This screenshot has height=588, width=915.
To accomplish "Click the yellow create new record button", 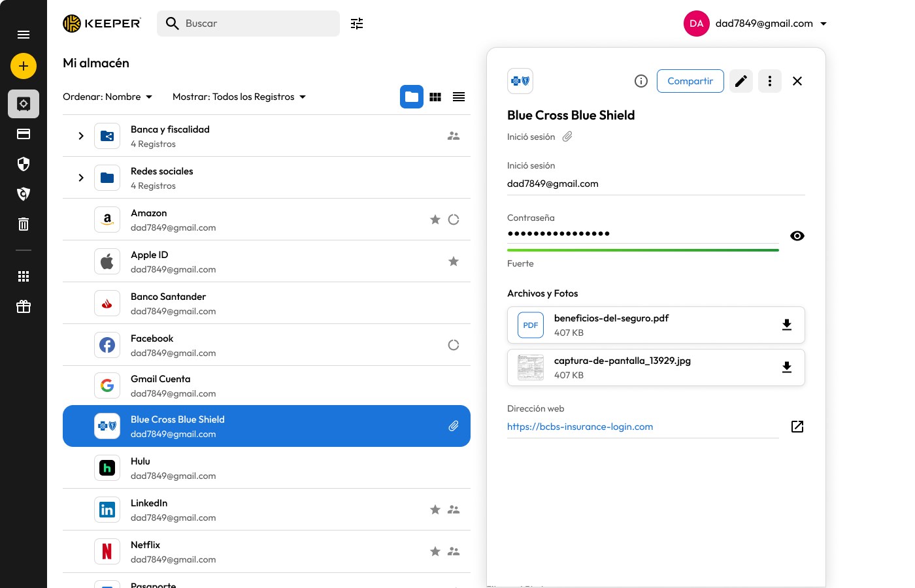I will (x=24, y=66).
